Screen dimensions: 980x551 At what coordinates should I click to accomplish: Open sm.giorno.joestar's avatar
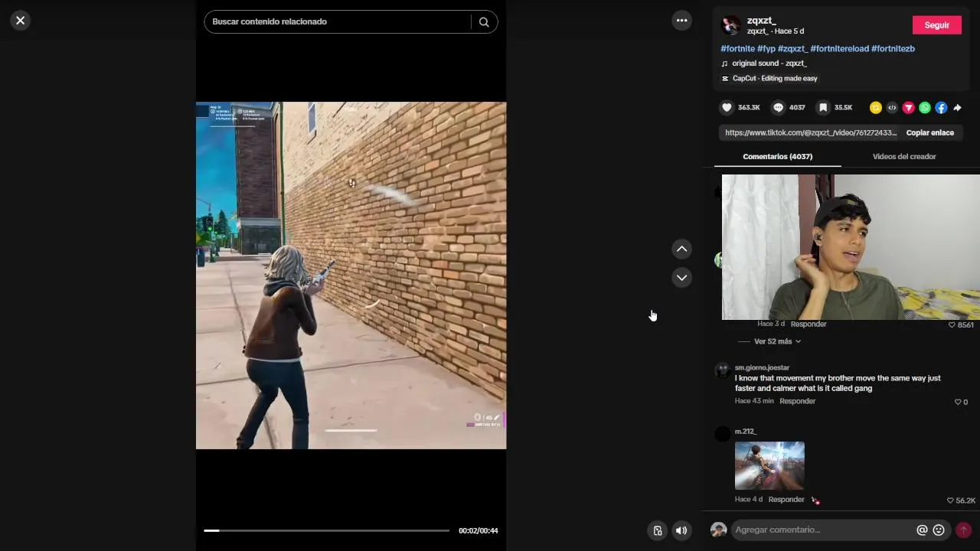(722, 370)
